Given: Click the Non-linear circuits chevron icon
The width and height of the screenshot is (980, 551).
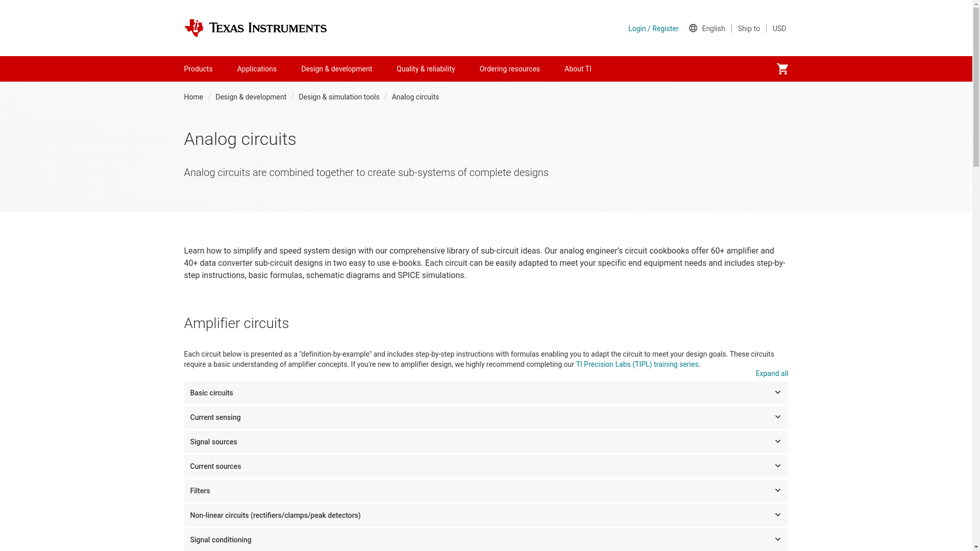Looking at the screenshot, I should [777, 515].
